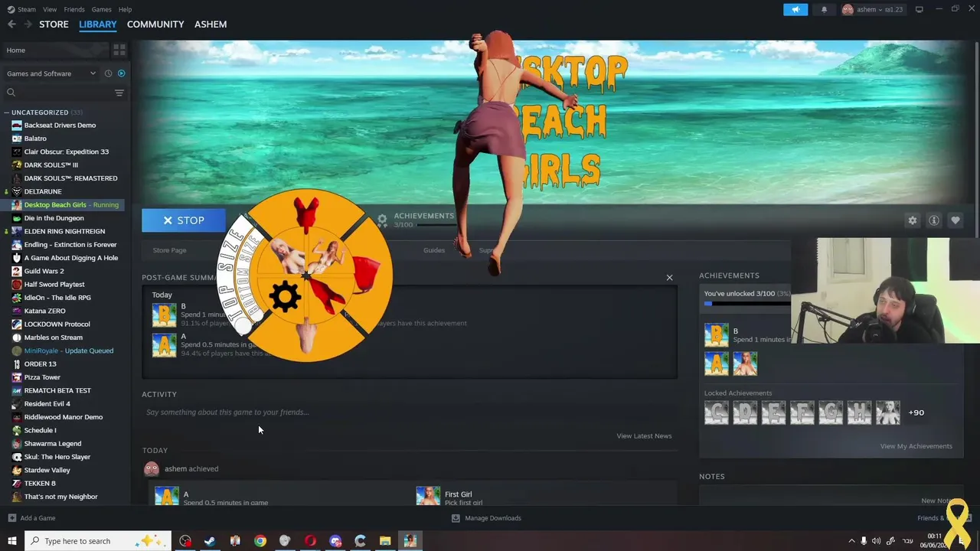The image size is (980, 551).
Task: Click View My Achievements
Action: [x=916, y=446]
